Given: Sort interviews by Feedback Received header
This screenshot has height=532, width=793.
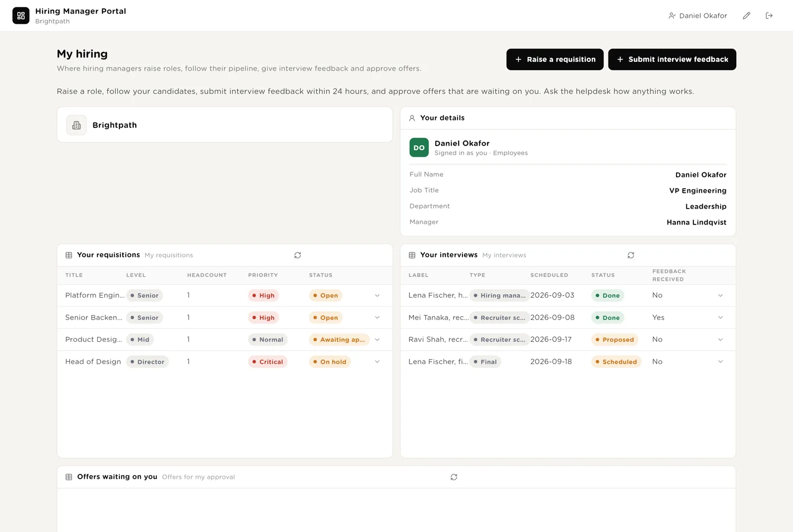Looking at the screenshot, I should pos(669,275).
